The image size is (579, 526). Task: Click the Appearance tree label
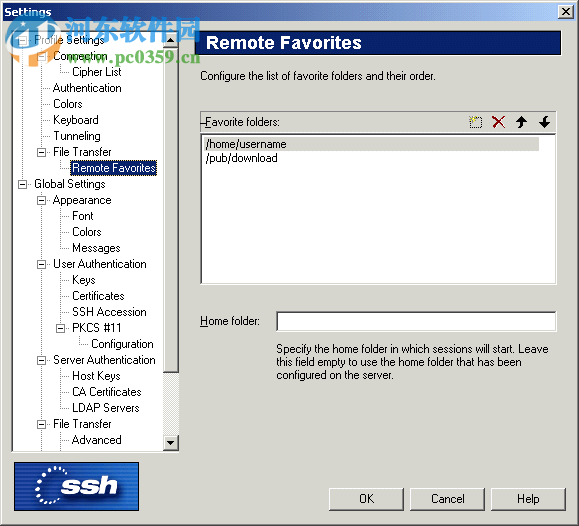click(82, 200)
